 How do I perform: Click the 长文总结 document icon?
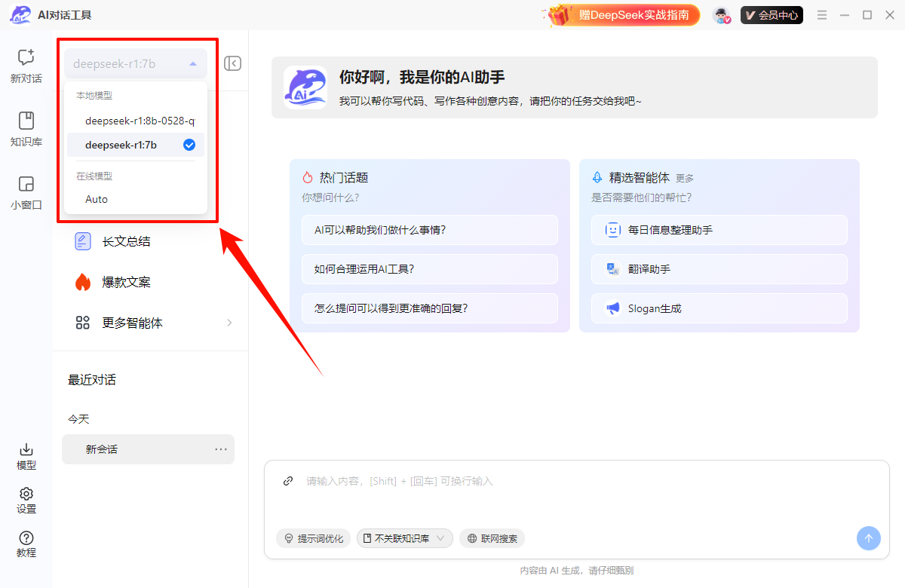[83, 241]
